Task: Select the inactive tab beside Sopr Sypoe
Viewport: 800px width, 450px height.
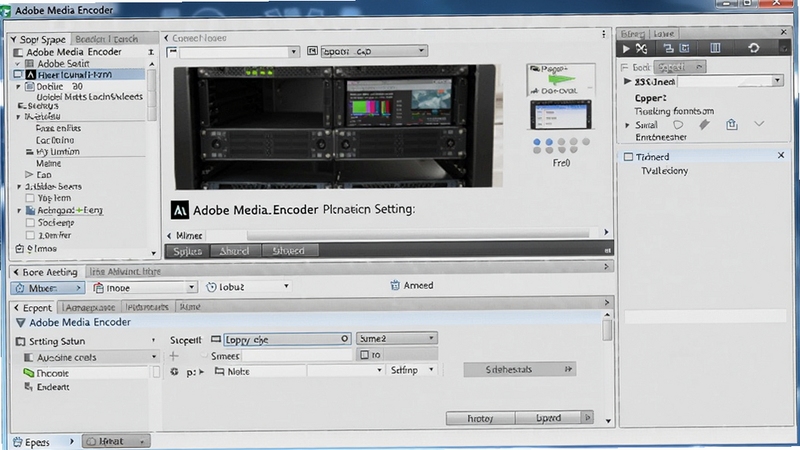Action: 106,39
